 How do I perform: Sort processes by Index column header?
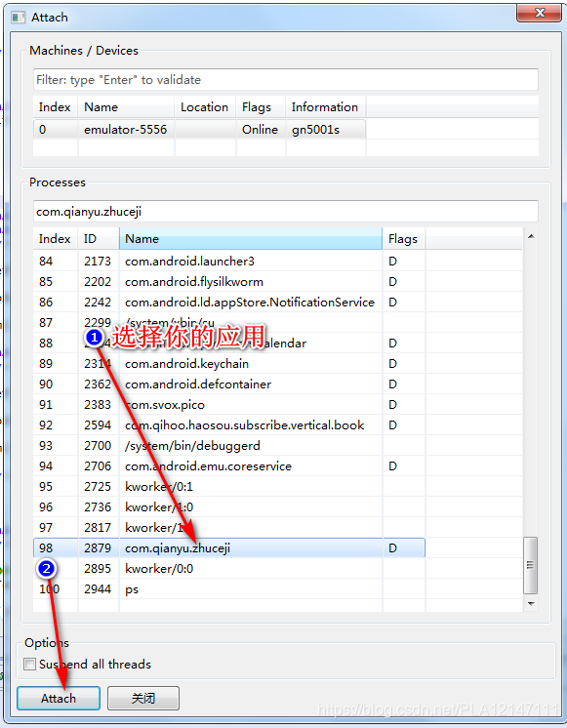coord(56,239)
